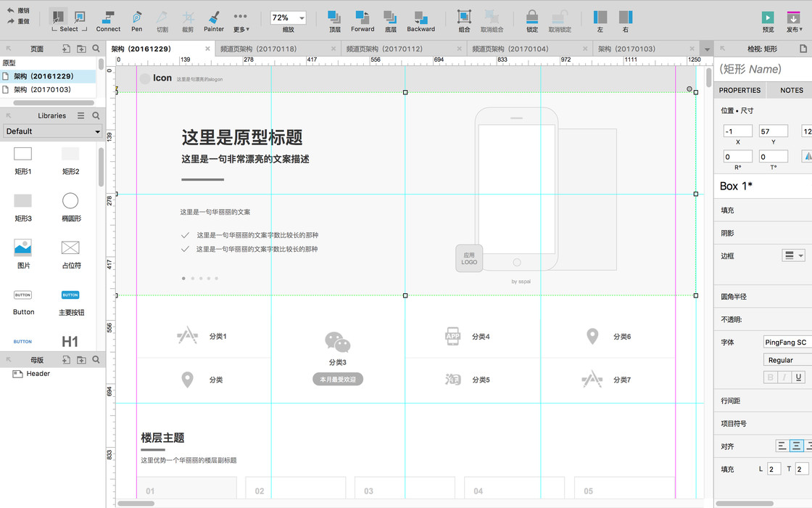Open the 发布 publish menu button
The image size is (812, 508).
[x=793, y=22]
